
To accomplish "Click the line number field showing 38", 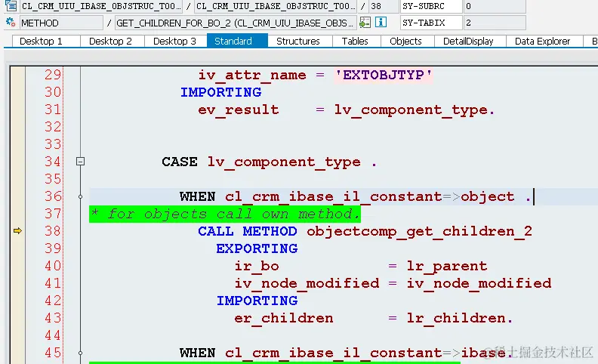I will [x=383, y=6].
